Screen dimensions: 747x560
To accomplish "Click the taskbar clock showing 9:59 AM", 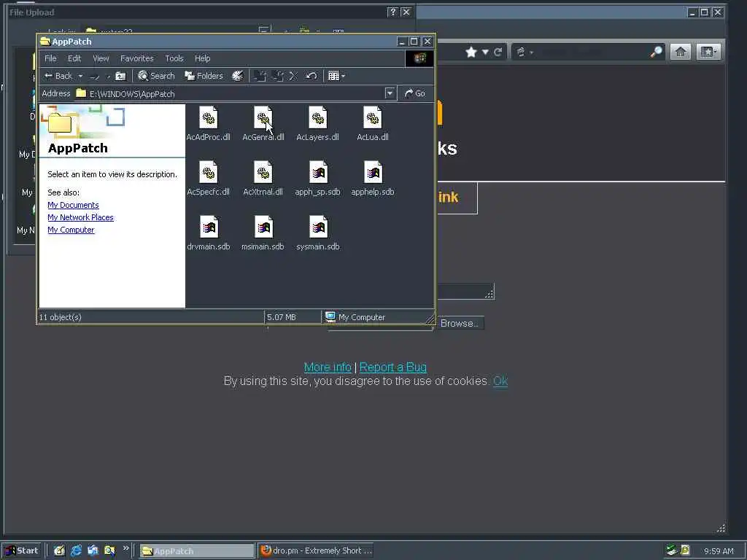I will 719,551.
